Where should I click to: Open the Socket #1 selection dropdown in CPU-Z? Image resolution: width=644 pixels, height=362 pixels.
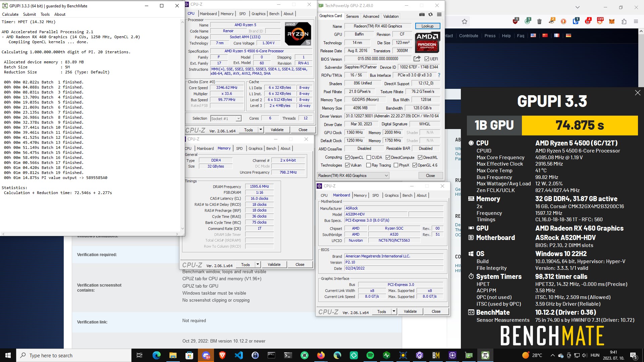[x=226, y=119]
